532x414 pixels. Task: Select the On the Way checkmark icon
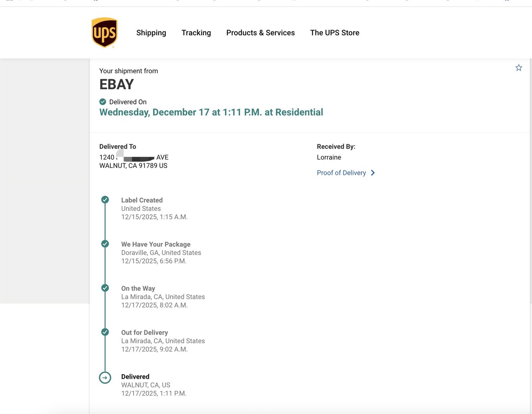105,288
